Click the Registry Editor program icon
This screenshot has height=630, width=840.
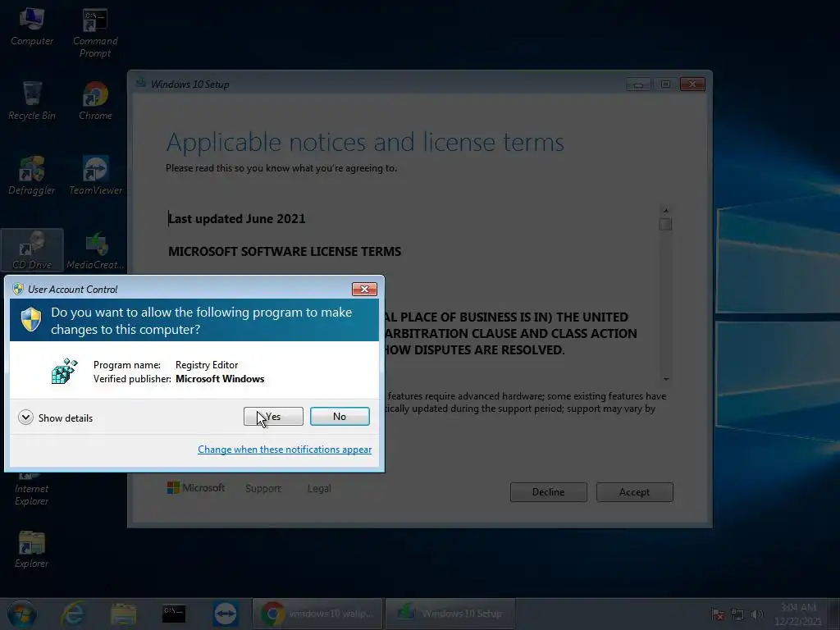pos(64,371)
